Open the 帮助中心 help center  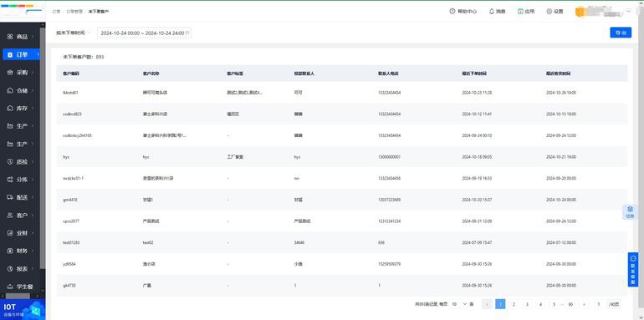pyautogui.click(x=463, y=12)
